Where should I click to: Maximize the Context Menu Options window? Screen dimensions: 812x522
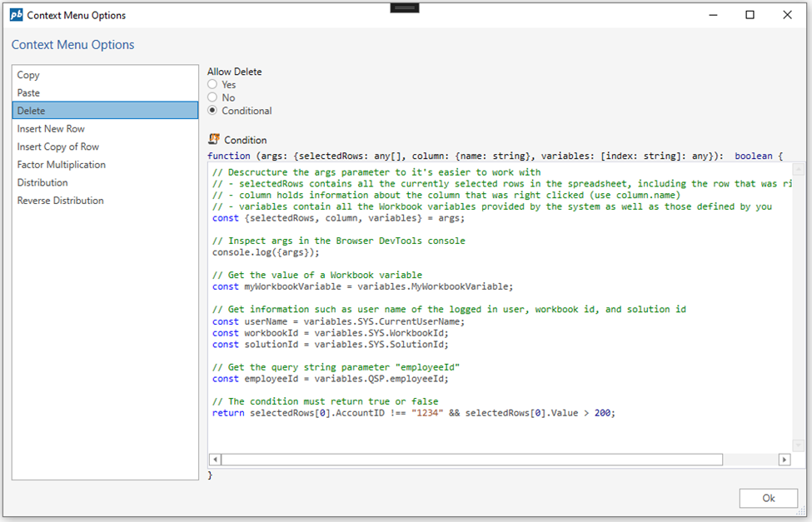point(750,15)
